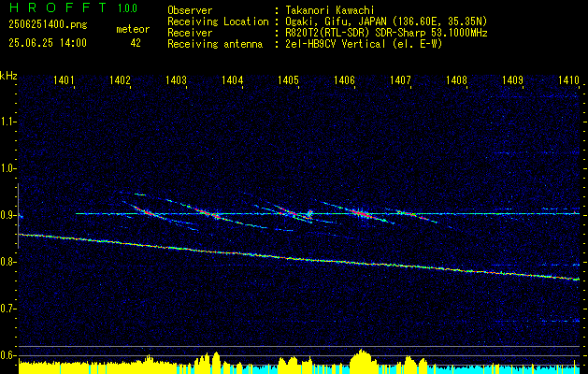Click the Receiving Location label
The height and width of the screenshot is (374, 588).
pyautogui.click(x=218, y=22)
